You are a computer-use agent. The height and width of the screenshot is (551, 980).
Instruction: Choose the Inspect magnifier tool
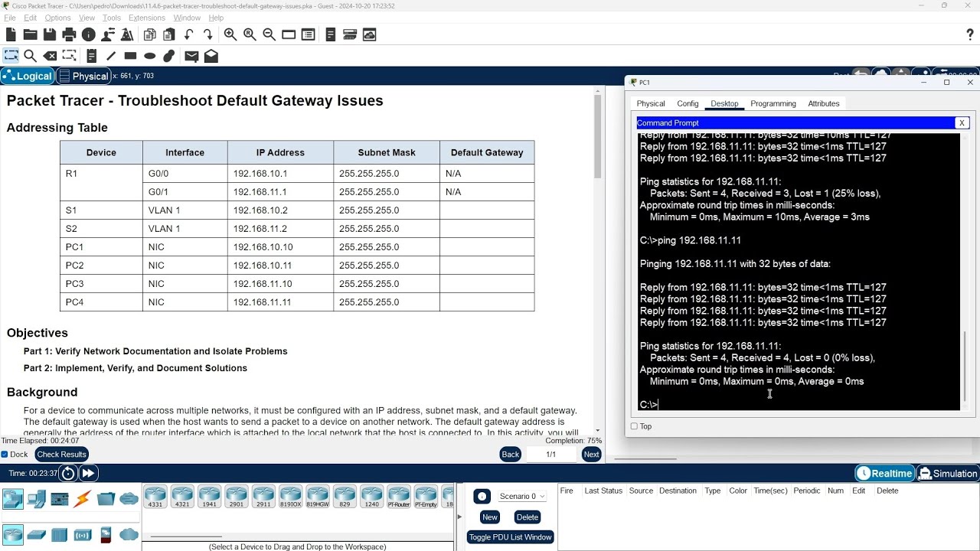point(31,56)
